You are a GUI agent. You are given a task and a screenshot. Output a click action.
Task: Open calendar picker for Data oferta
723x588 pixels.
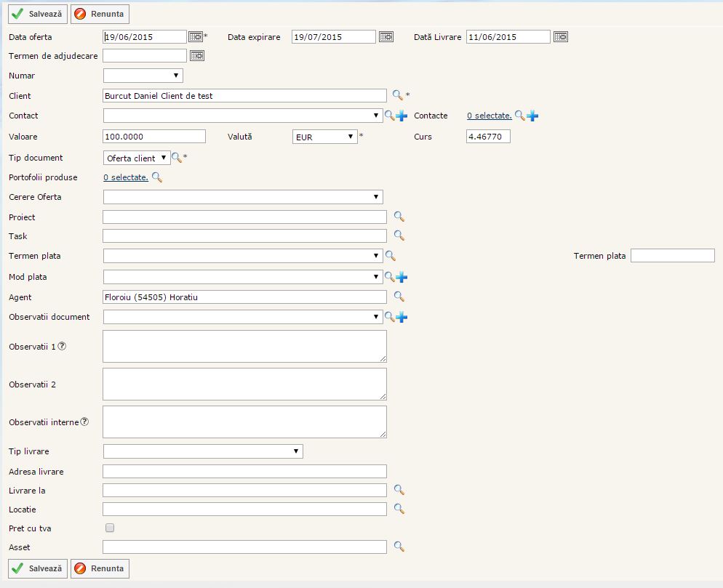(196, 37)
